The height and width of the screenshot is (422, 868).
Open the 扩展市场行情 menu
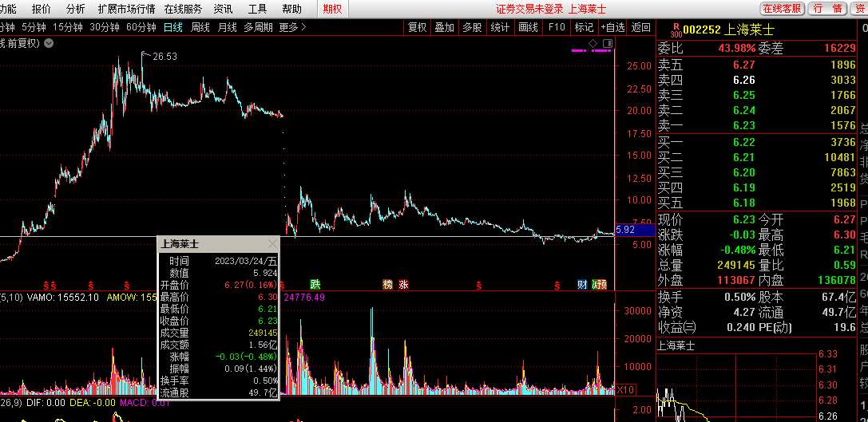(126, 9)
